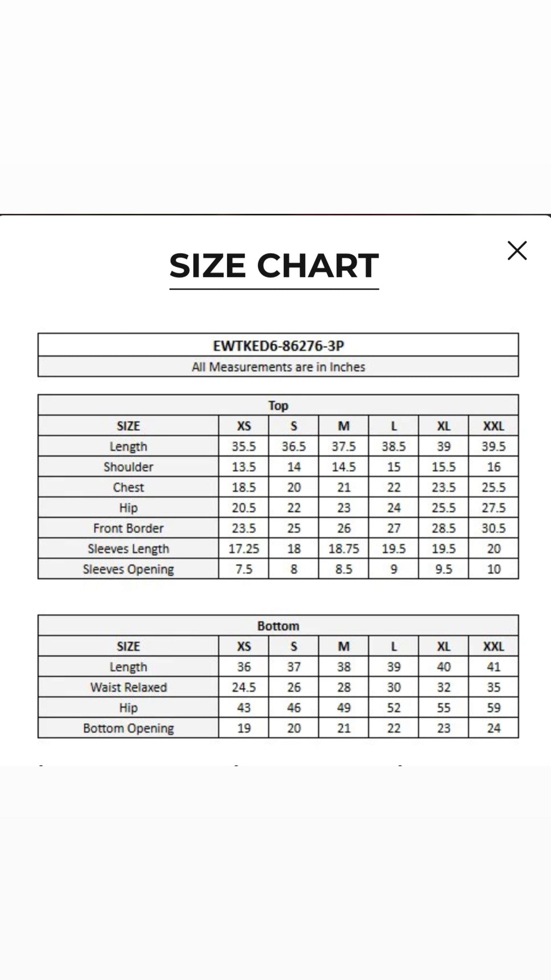Tap the All Measurements are in Inches note
The width and height of the screenshot is (551, 980).
(x=278, y=367)
